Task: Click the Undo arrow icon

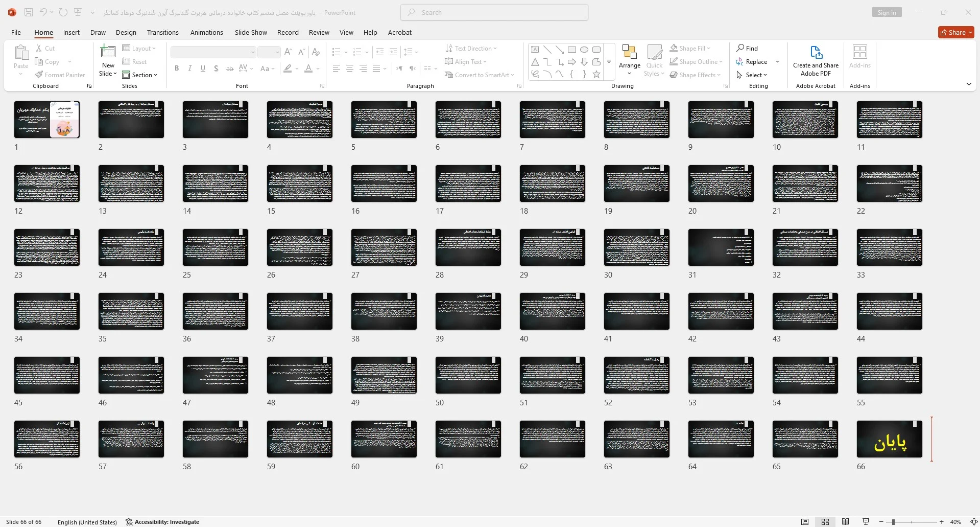Action: click(x=43, y=12)
